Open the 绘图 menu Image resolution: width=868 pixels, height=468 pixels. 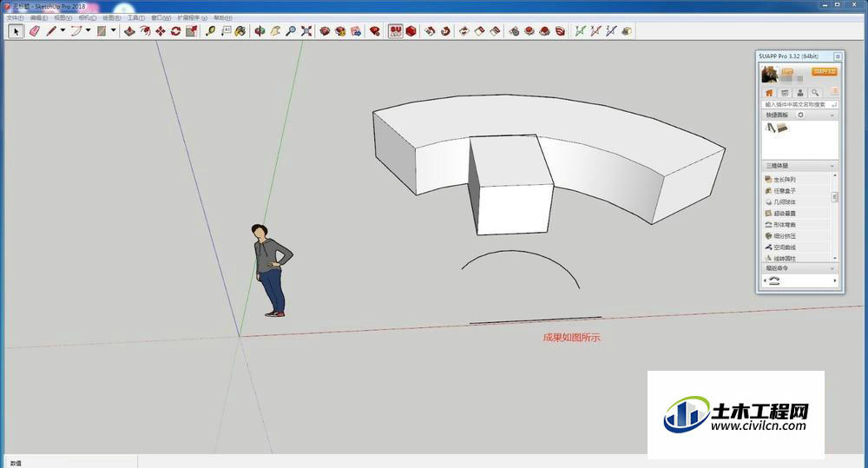coord(112,17)
